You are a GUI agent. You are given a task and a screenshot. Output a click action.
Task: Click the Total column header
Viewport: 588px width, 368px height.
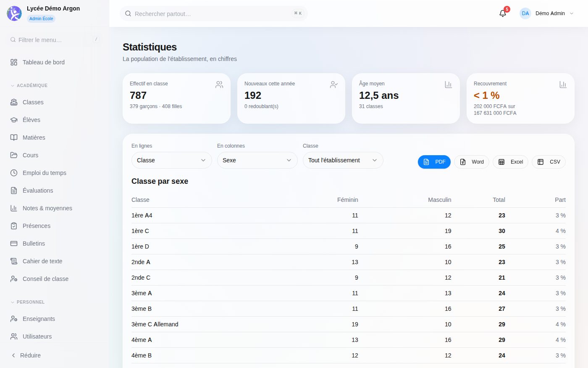tap(499, 200)
